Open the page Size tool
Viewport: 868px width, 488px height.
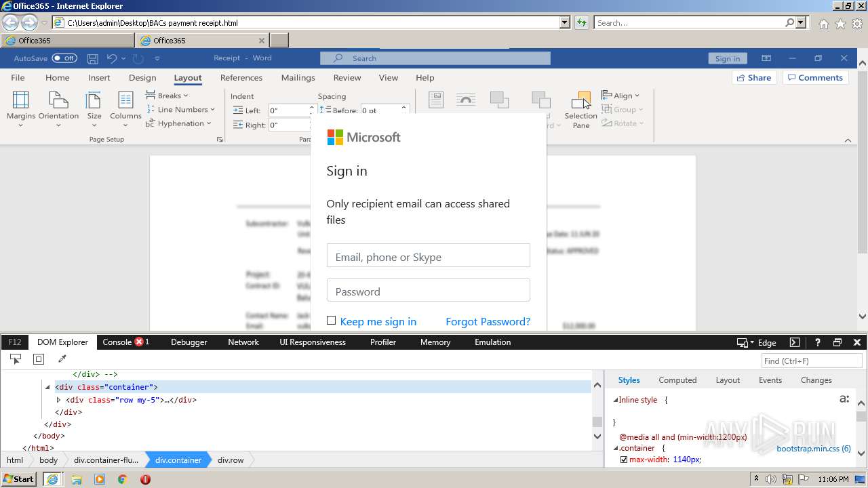[94, 109]
